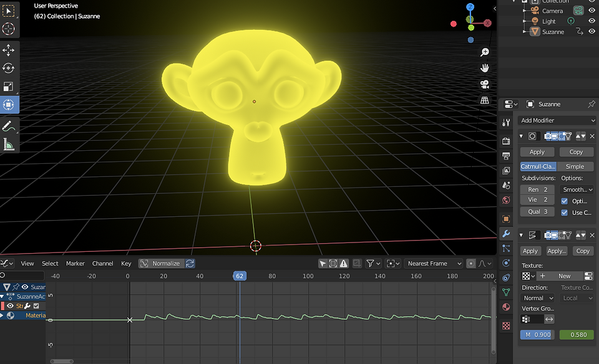Toggle Suzanne channel eye in graph editor
The image size is (599, 364).
pos(25,287)
